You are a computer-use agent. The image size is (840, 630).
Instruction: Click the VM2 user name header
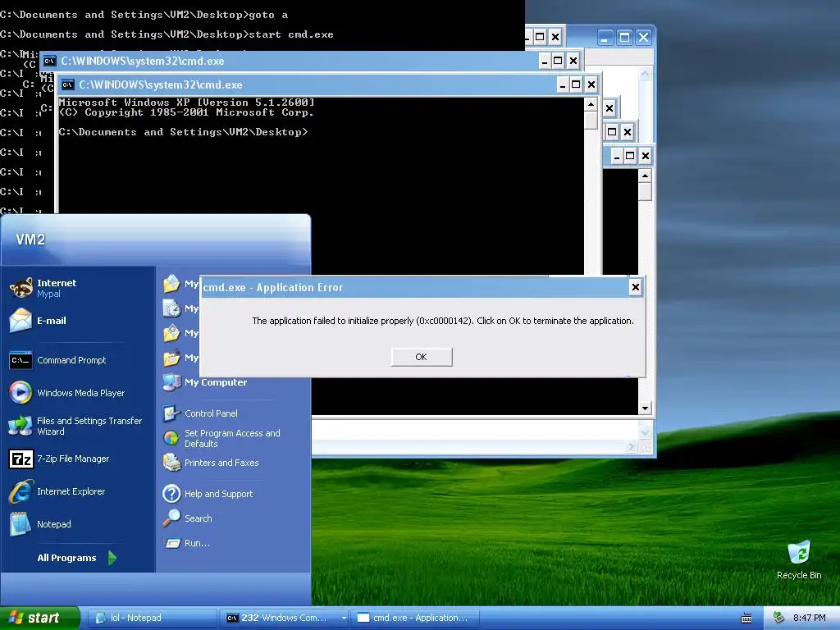pos(30,240)
